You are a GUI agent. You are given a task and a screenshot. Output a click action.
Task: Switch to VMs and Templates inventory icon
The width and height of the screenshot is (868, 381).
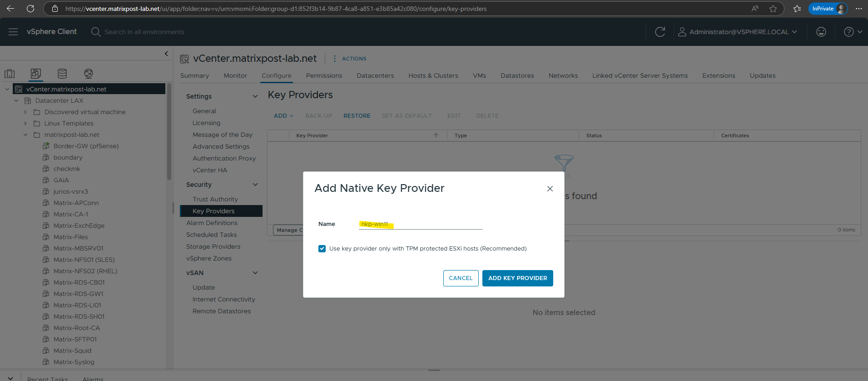click(36, 73)
